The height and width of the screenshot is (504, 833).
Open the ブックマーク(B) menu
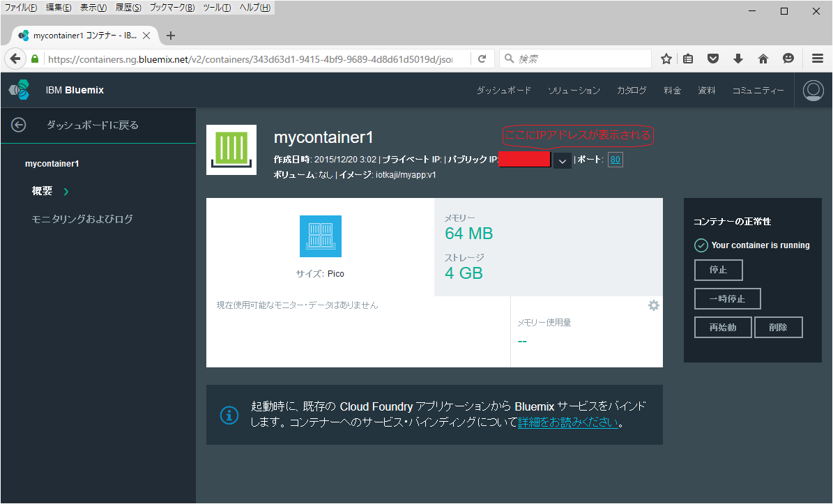coord(172,8)
